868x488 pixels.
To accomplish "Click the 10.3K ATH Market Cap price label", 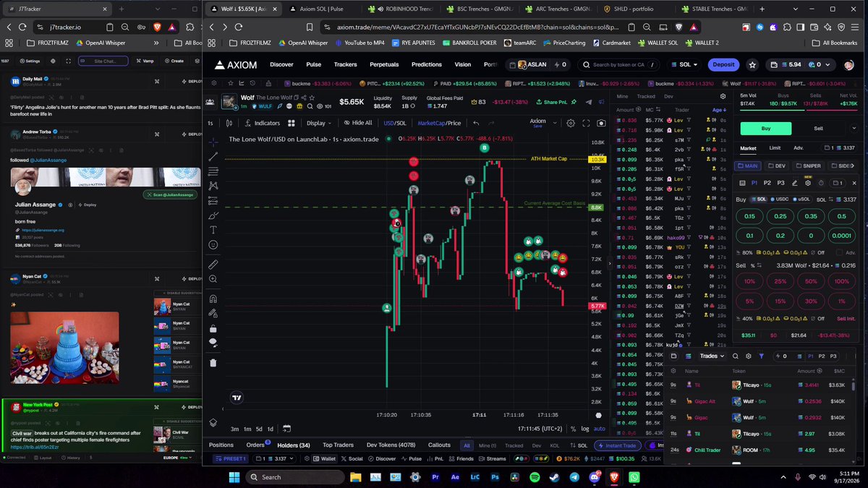I will click(597, 159).
